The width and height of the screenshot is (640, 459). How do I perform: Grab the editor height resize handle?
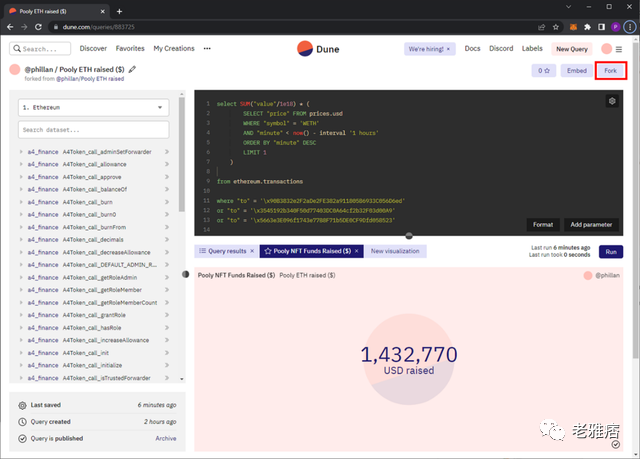click(409, 236)
